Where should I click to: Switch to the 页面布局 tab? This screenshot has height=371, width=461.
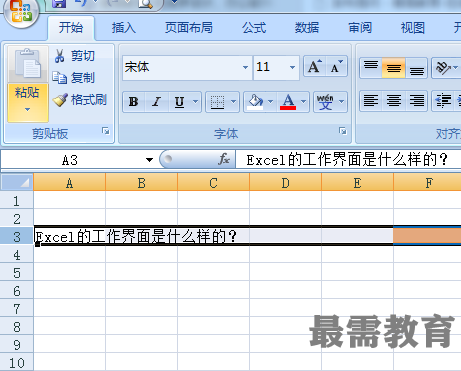click(x=189, y=27)
